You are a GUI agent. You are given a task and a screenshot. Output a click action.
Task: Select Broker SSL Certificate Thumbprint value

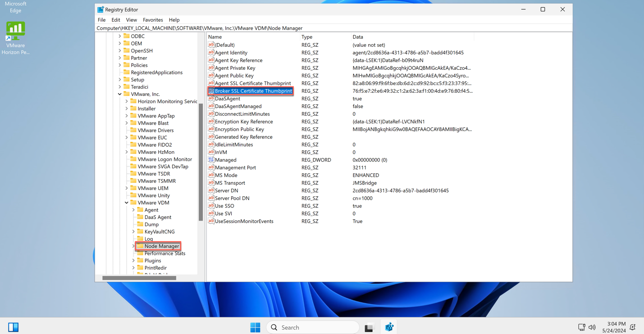point(253,91)
